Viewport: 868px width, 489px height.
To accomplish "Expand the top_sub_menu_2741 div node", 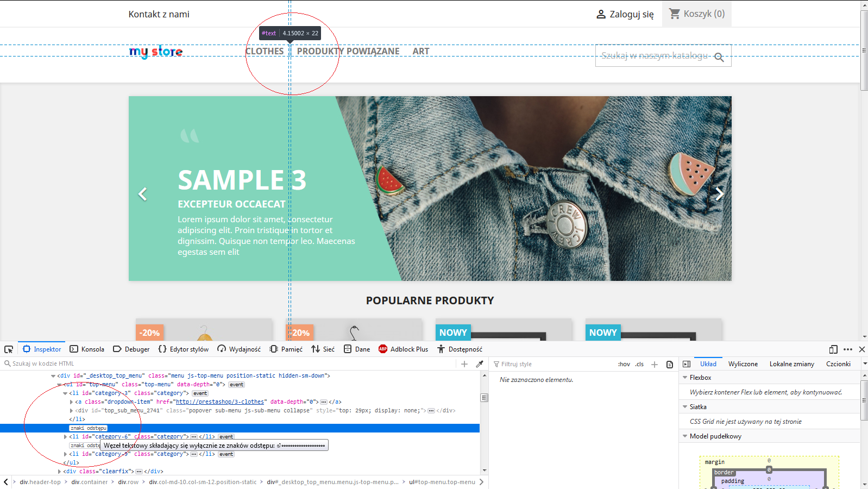I will [71, 411].
